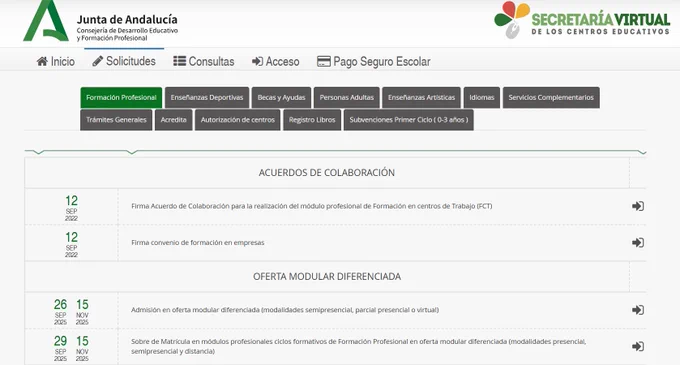Image resolution: width=680 pixels, height=365 pixels.
Task: Select the Idiomas tab
Action: (482, 98)
